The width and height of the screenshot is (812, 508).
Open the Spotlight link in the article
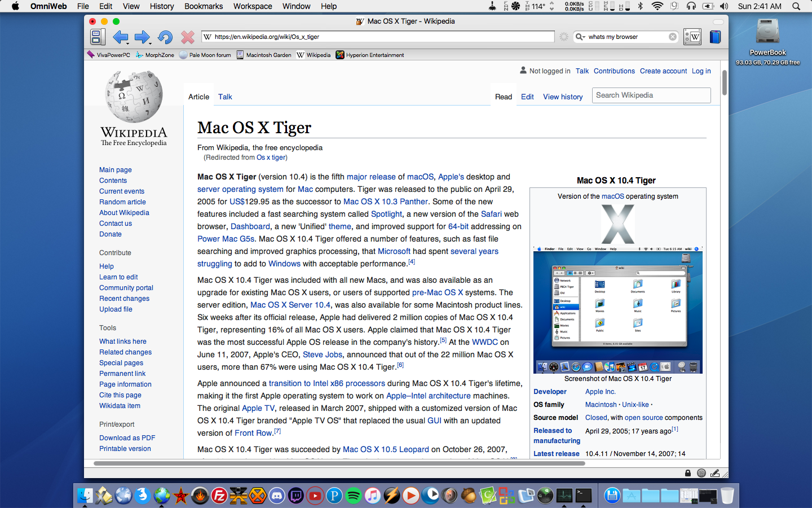pyautogui.click(x=386, y=214)
